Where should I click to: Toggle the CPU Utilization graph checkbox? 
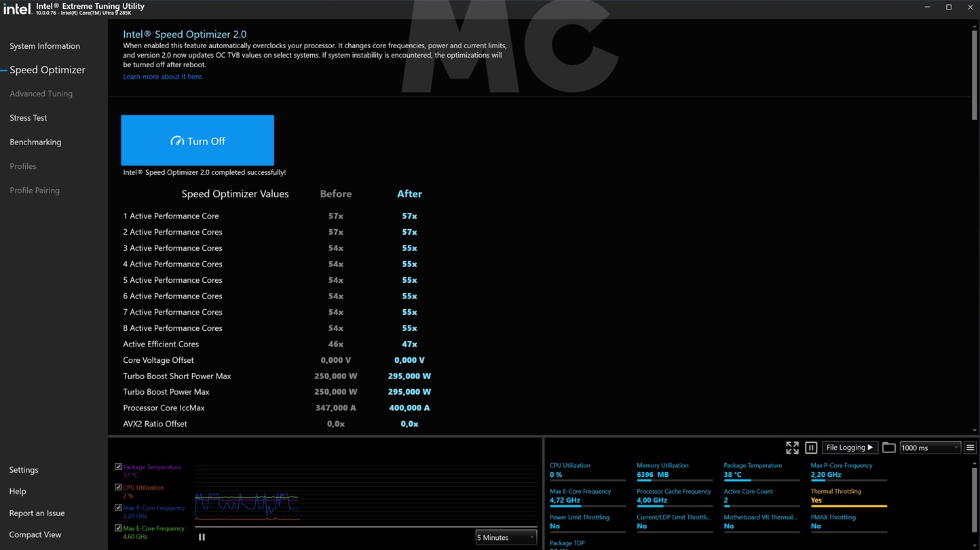118,488
